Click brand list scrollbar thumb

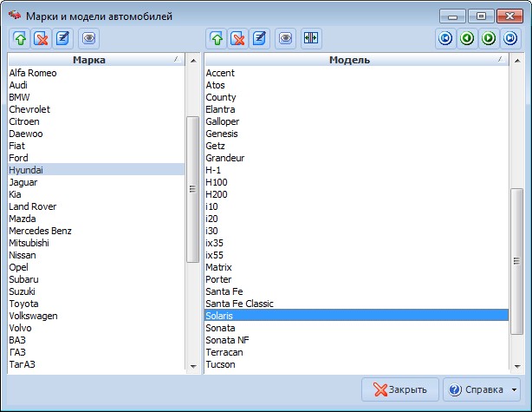pos(192,189)
